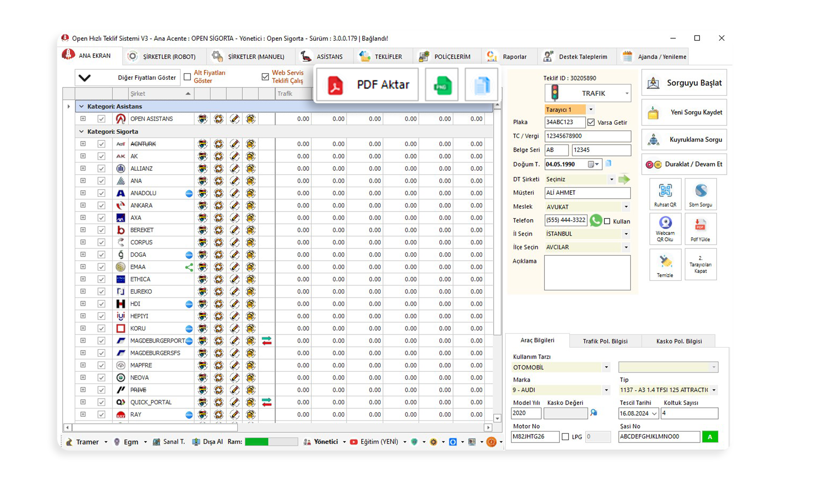Toggle Alt Fiyatları Göster checkbox
Screen dimensions: 840x504
tap(187, 77)
